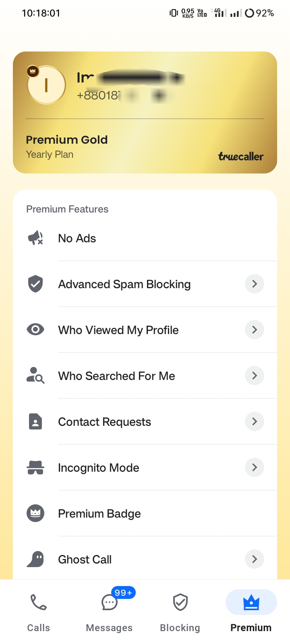Expand Advanced Spam Blocking using its chevron
The height and width of the screenshot is (644, 290).
point(254,284)
